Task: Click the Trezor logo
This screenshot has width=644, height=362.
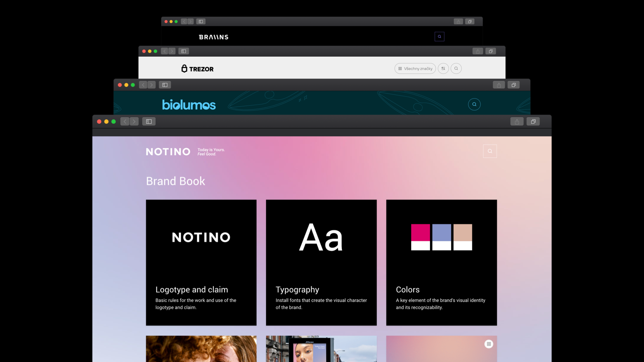Action: [198, 69]
